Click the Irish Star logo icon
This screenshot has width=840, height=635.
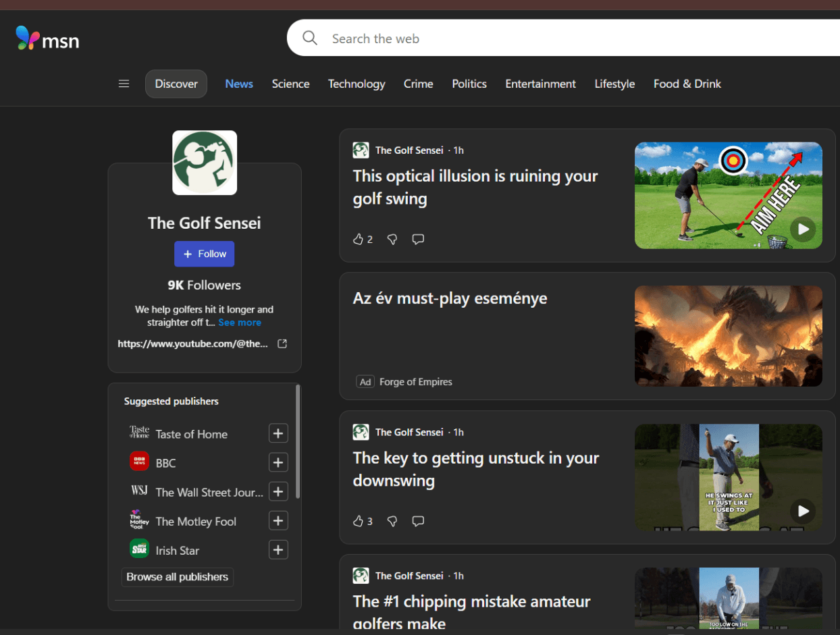[139, 549]
